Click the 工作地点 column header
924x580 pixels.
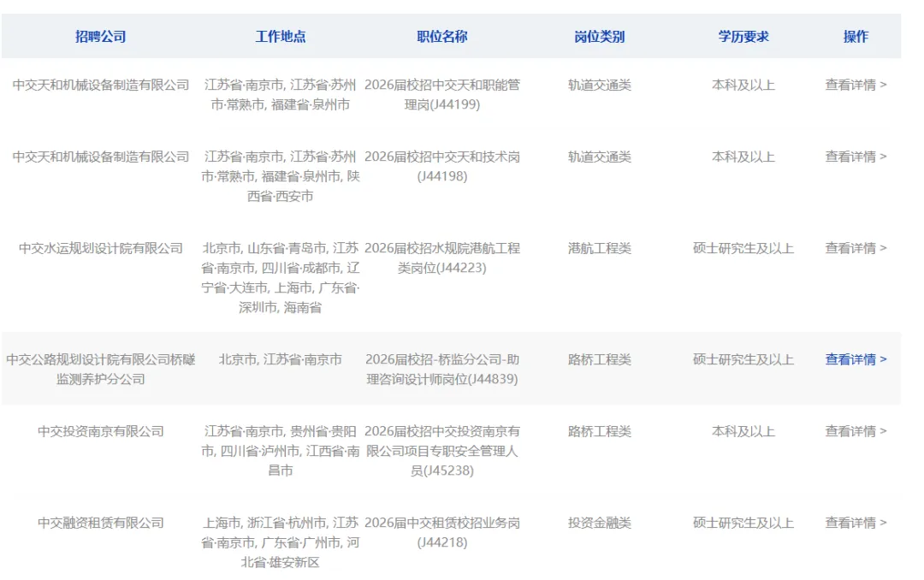281,37
